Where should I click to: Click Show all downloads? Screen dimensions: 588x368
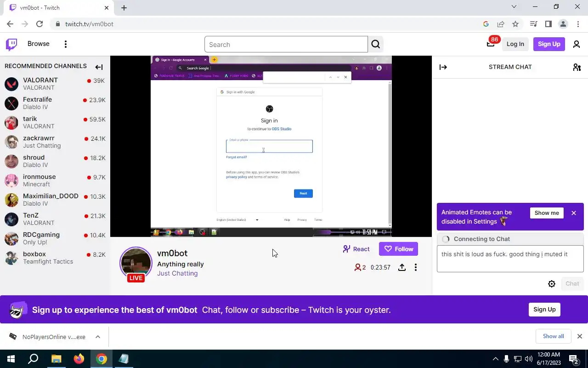(553, 336)
